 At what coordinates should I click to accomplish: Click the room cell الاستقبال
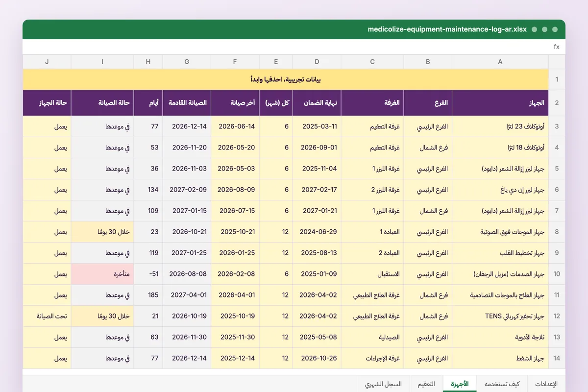(x=372, y=274)
